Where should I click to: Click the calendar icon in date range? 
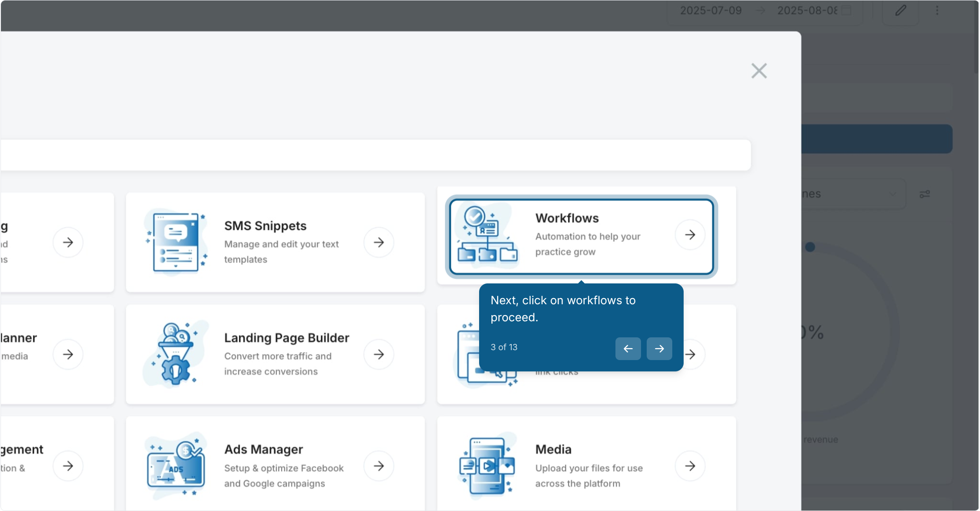(x=846, y=10)
